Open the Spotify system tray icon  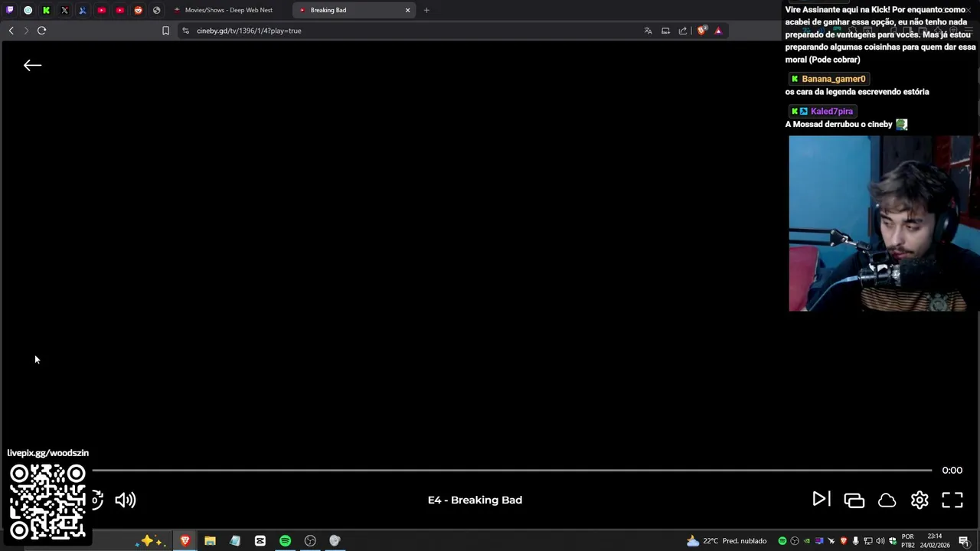click(x=782, y=541)
